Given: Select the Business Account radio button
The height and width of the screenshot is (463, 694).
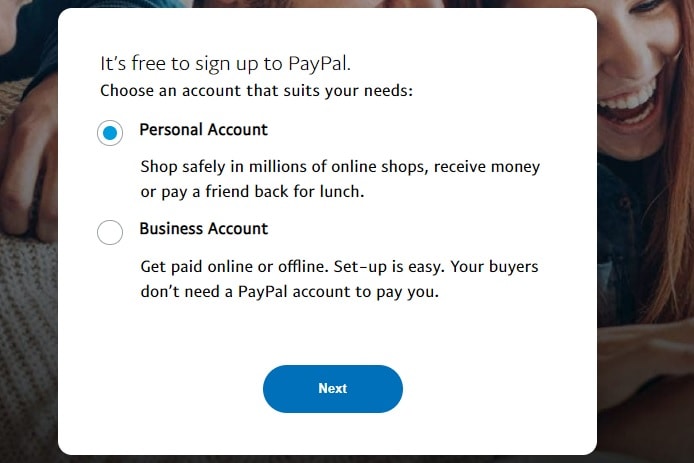Looking at the screenshot, I should (110, 232).
